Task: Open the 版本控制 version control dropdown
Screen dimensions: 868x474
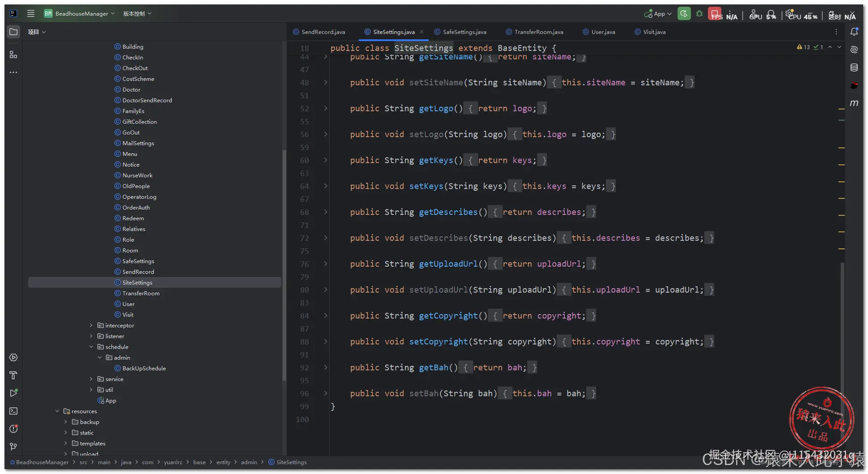Action: [137, 13]
